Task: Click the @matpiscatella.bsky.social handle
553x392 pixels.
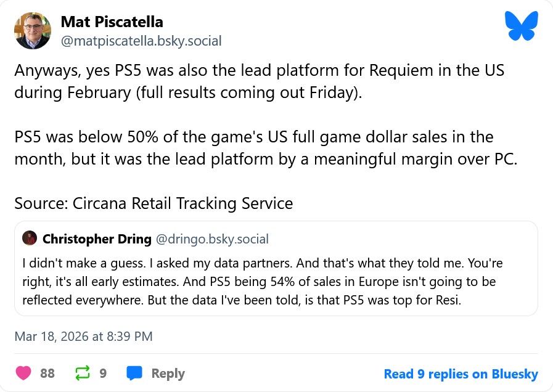Action: (141, 41)
